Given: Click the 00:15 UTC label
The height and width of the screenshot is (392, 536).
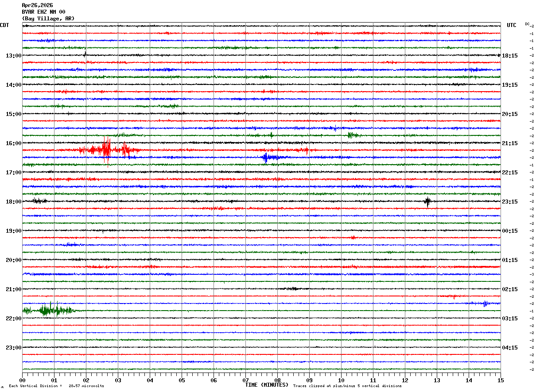Looking at the screenshot, I should (510, 231).
